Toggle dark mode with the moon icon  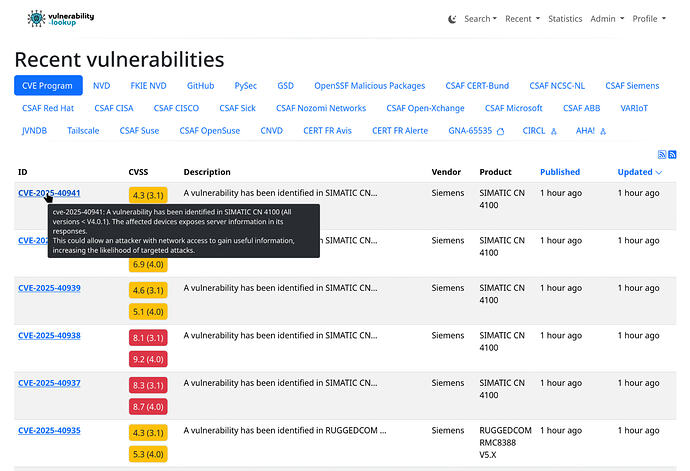pos(452,19)
